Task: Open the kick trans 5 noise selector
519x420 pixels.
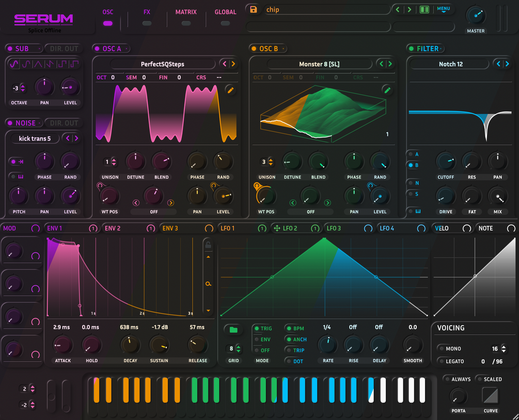Action: (35, 138)
